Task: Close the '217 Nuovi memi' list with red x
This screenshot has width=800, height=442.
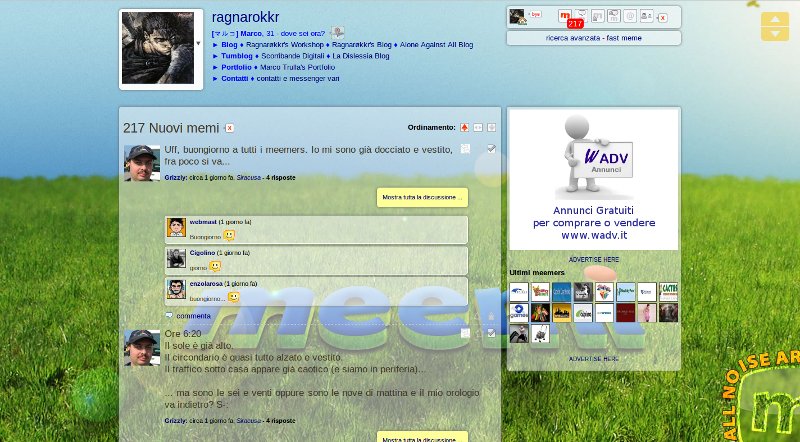Action: (x=230, y=128)
